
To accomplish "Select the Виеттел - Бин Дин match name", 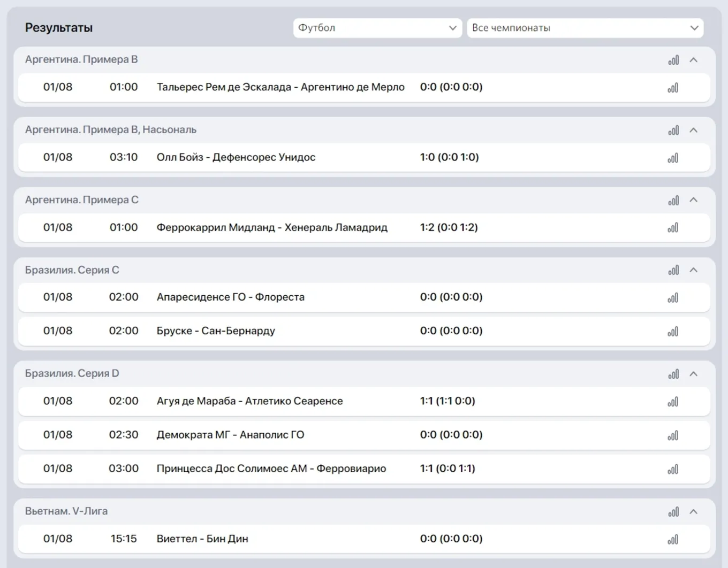I will coord(202,539).
